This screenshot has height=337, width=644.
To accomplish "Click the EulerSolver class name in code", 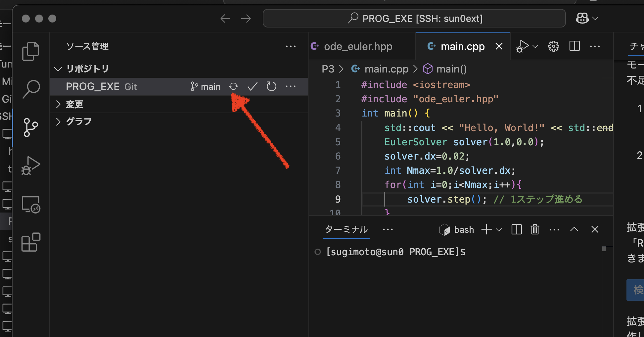I will pos(416,142).
